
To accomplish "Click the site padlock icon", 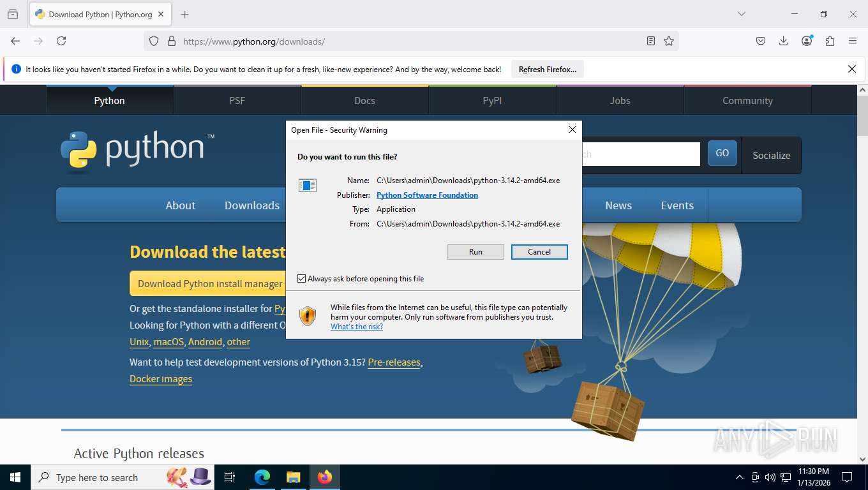I will (x=171, y=41).
